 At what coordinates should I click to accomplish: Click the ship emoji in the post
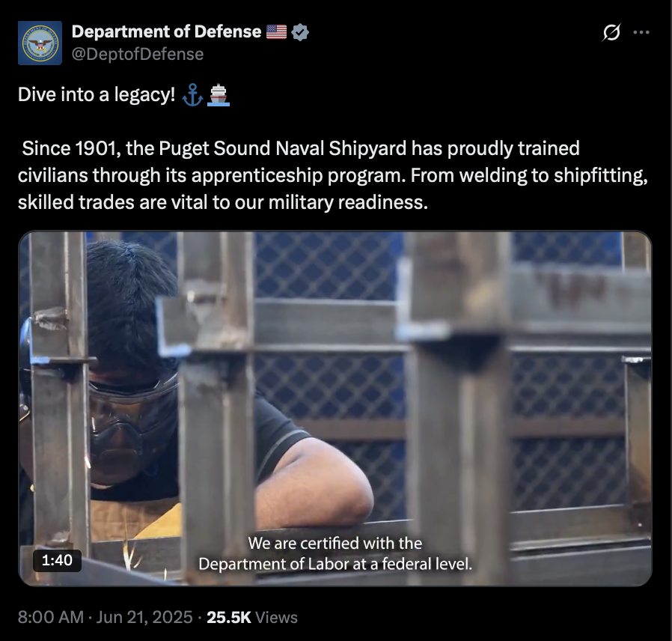tap(219, 95)
